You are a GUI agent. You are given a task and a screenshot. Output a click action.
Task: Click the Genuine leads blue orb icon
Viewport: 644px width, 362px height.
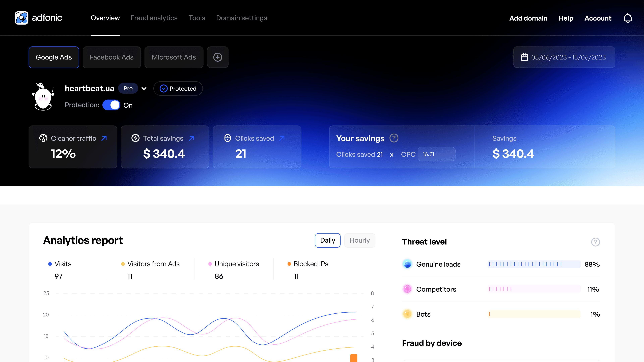[x=407, y=264]
